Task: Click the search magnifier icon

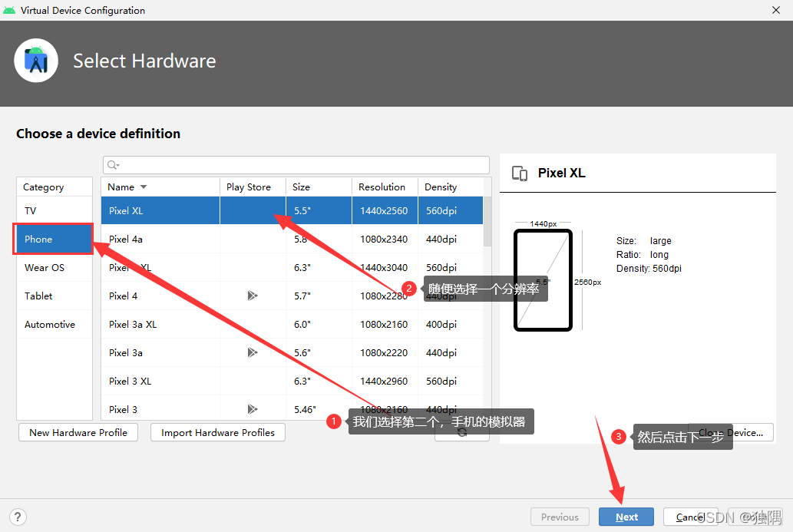Action: [113, 165]
